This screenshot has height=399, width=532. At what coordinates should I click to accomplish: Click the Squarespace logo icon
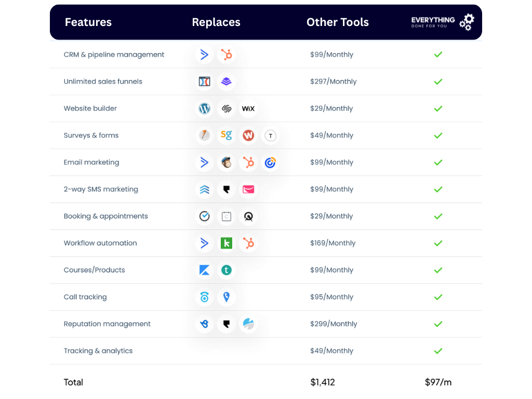click(227, 109)
